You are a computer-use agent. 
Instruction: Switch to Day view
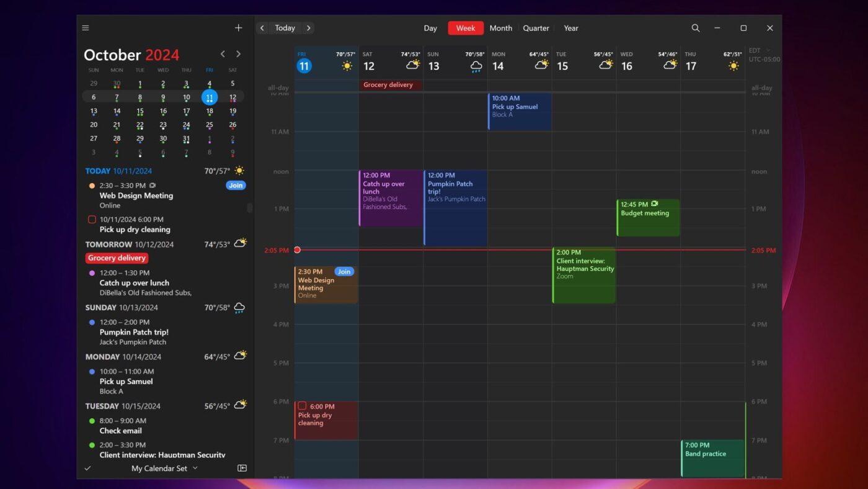pyautogui.click(x=430, y=28)
